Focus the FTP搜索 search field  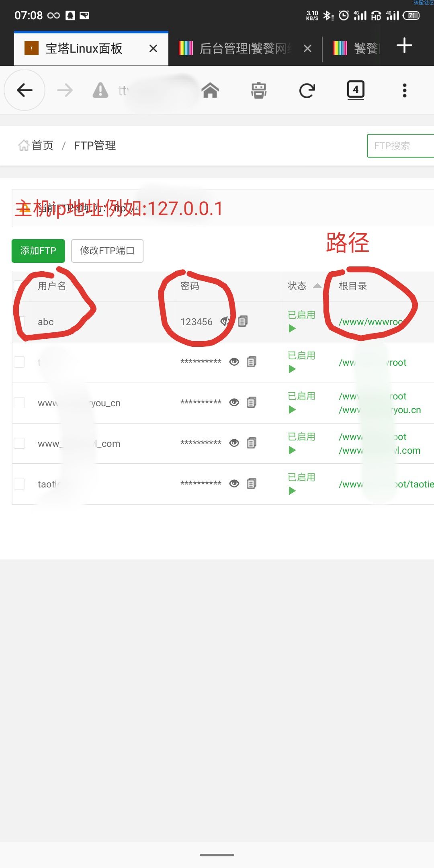click(400, 145)
